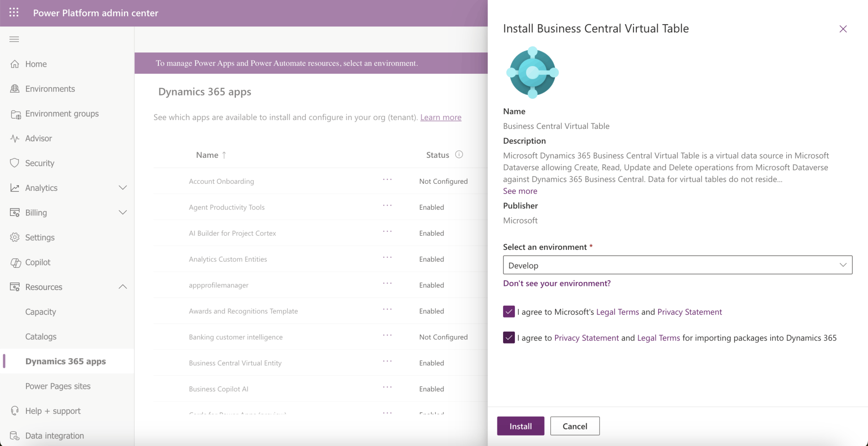Collapse the Resources sidebar section
The width and height of the screenshot is (868, 446).
122,287
